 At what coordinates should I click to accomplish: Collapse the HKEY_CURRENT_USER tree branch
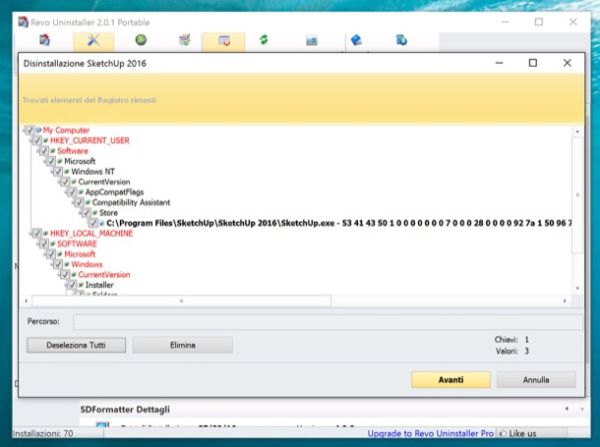click(x=31, y=140)
